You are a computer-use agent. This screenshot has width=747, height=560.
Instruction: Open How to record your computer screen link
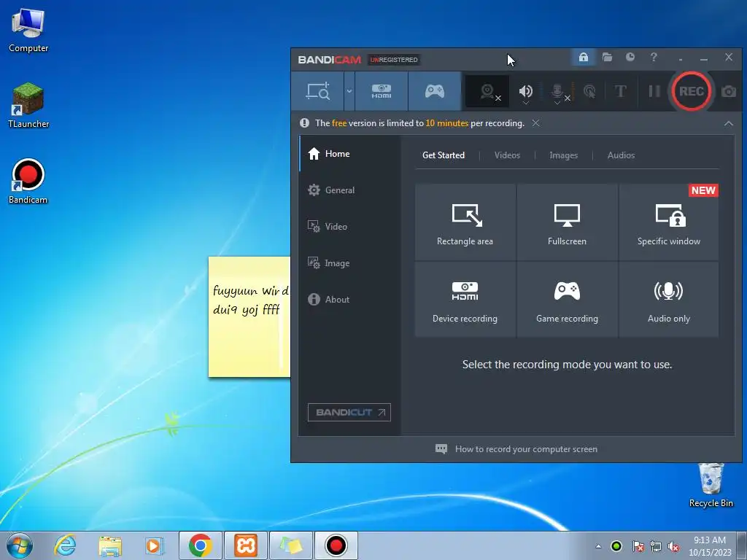tap(516, 449)
